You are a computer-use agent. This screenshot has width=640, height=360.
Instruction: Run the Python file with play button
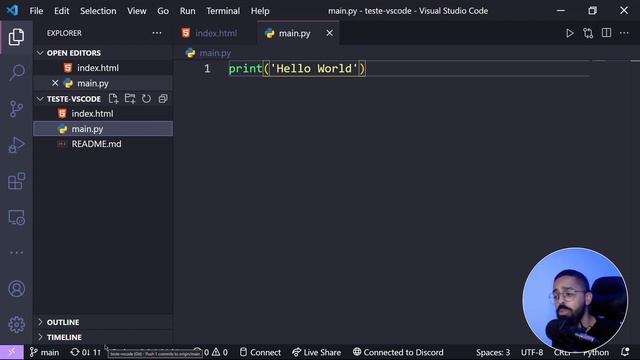point(569,33)
